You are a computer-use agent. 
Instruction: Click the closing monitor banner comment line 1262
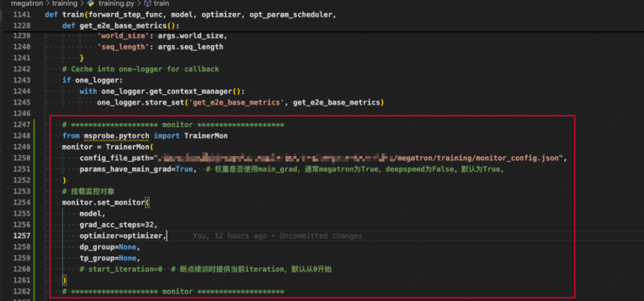tap(173, 291)
